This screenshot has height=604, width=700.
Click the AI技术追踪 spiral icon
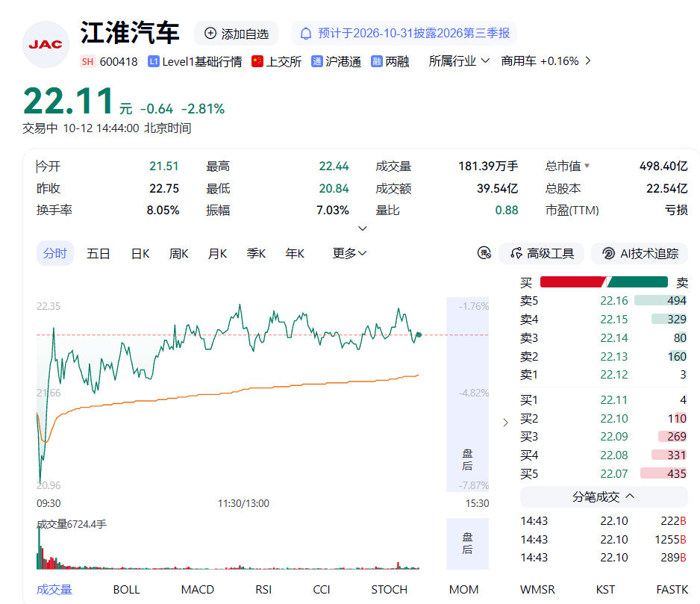(608, 253)
